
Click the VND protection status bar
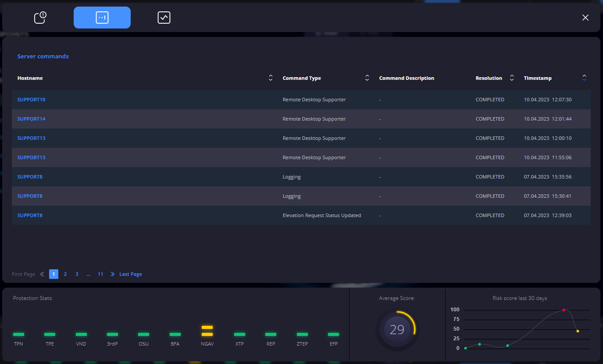click(x=81, y=334)
